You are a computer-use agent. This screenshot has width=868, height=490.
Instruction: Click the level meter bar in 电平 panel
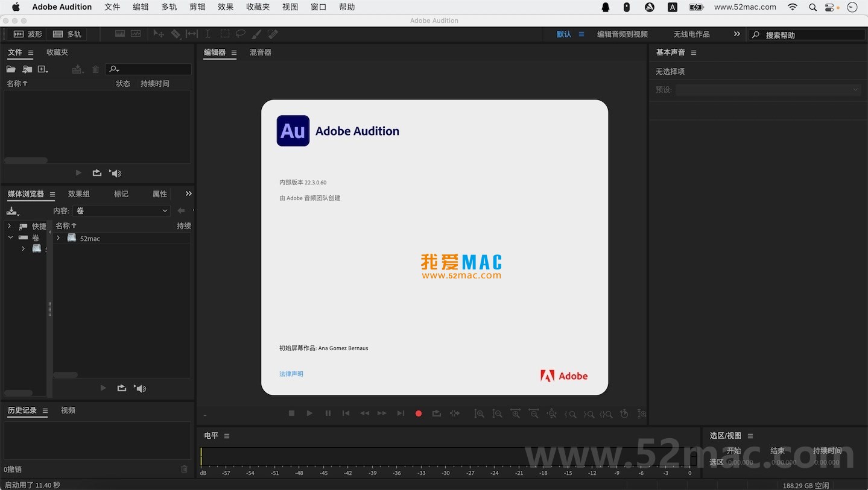point(446,456)
